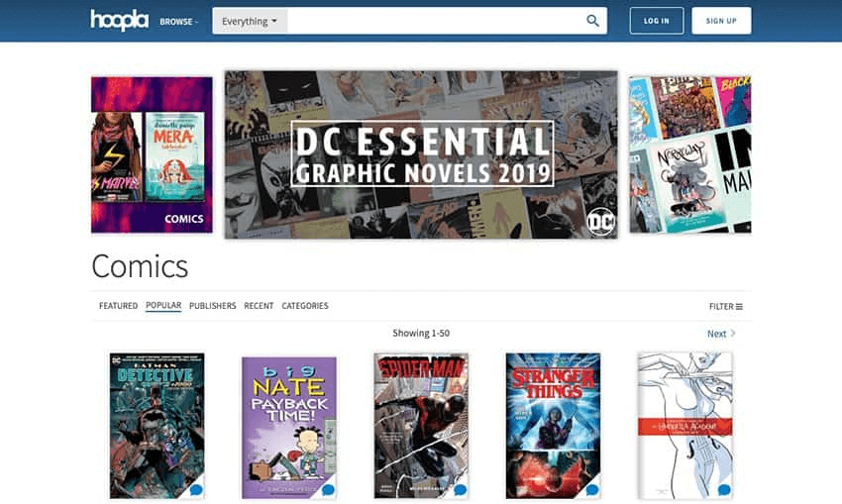
Task: Open the DC Essential Graphic Novels 2019 banner
Action: (421, 154)
